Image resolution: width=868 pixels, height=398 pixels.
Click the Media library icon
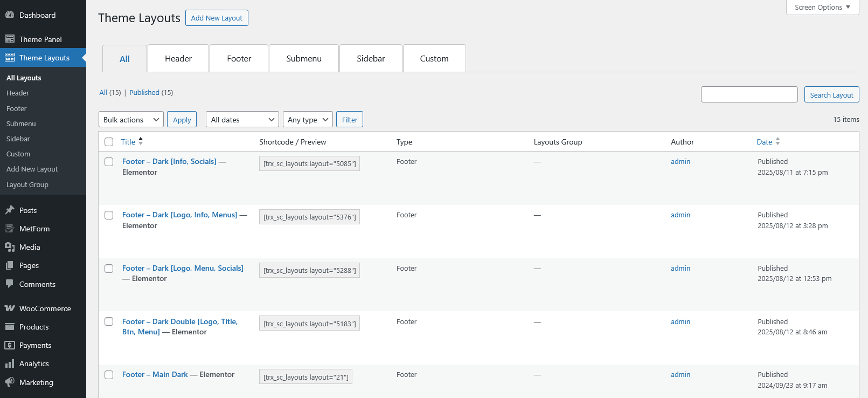tap(10, 247)
